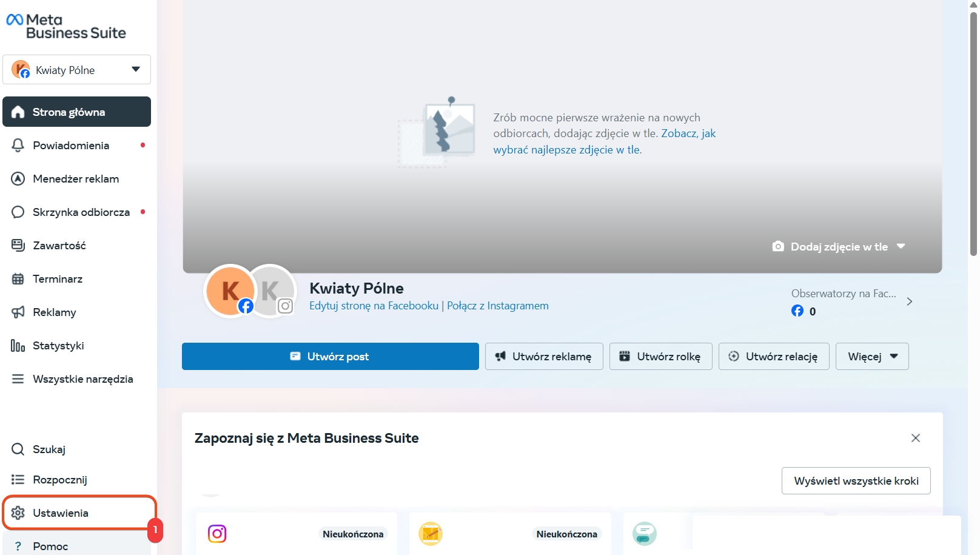Click the Meta Business Suite logo
980x555 pixels.
point(66,27)
